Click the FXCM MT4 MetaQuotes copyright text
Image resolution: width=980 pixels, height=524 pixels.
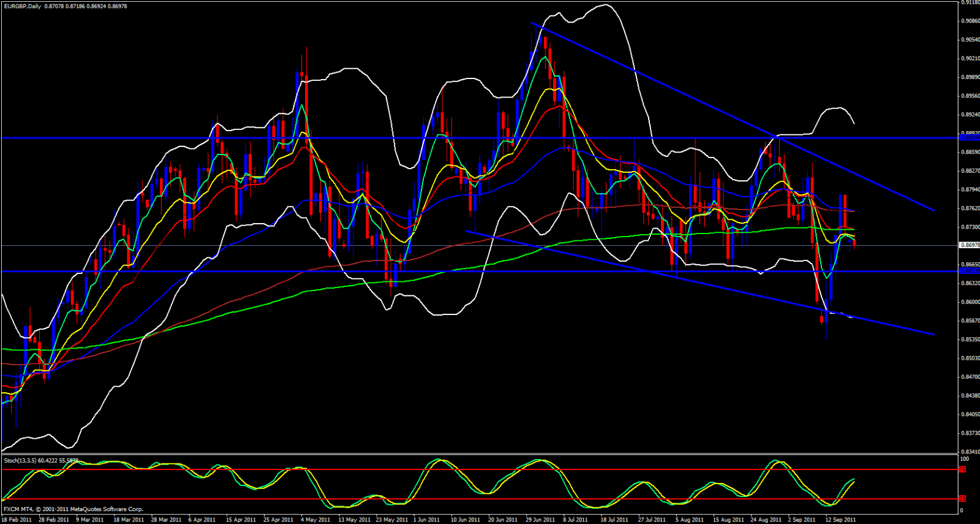pos(73,509)
